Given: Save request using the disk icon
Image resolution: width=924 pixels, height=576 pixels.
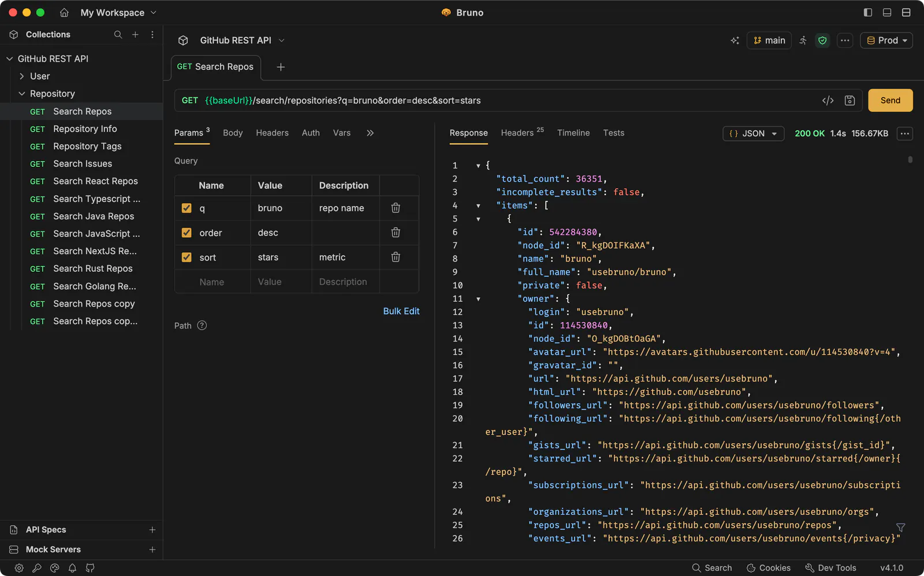Looking at the screenshot, I should 850,100.
